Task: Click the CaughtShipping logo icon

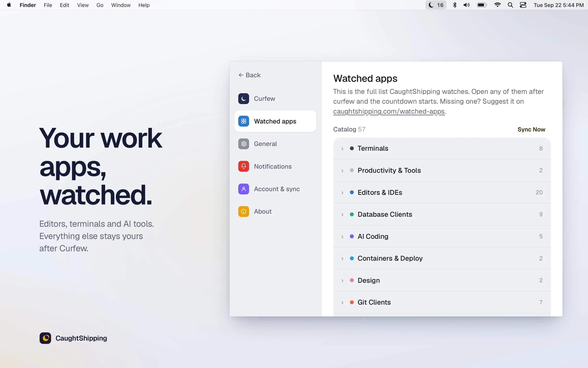Action: click(45, 338)
